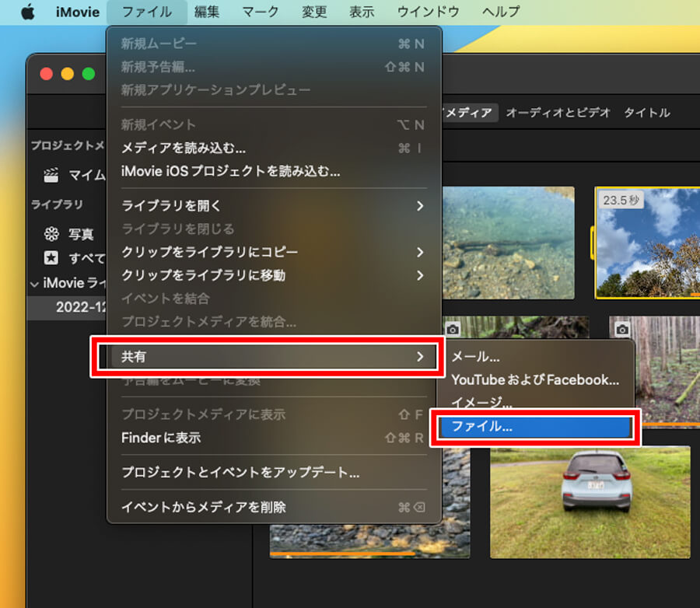Image resolution: width=700 pixels, height=608 pixels.
Task: Choose イベントからメディアを削除 item
Action: [274, 507]
